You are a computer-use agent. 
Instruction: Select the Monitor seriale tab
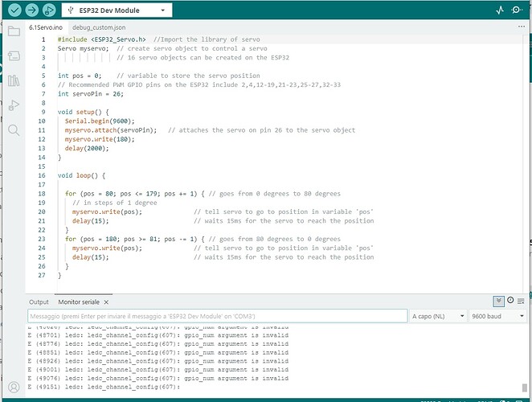79,301
